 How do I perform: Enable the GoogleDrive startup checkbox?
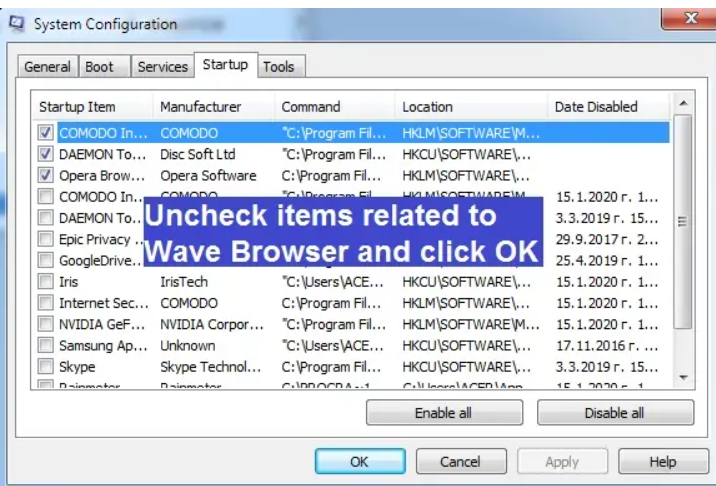(45, 260)
